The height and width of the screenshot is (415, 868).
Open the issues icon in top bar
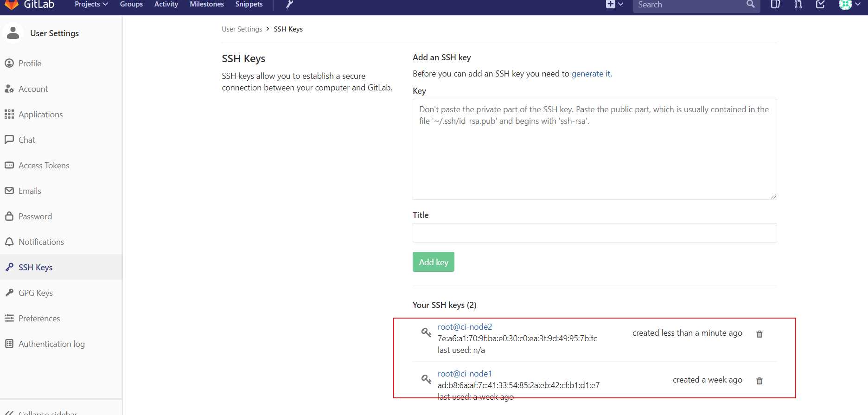(x=775, y=5)
